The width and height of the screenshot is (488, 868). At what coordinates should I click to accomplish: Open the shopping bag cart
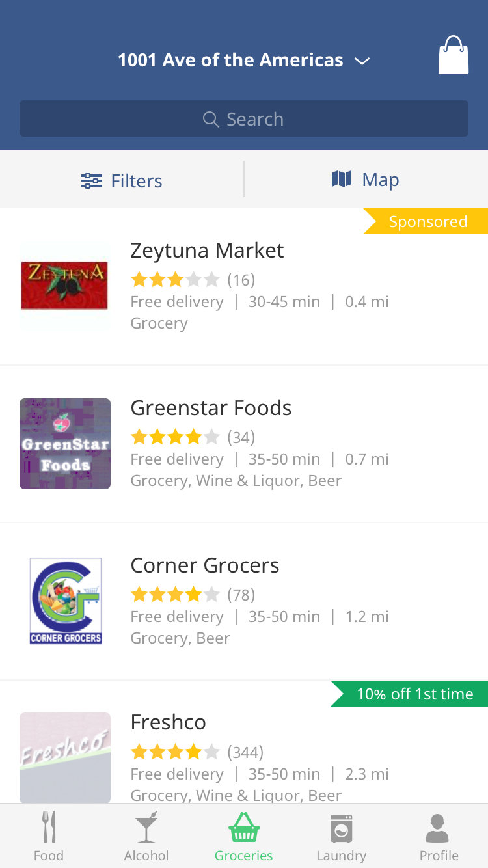coord(453,56)
